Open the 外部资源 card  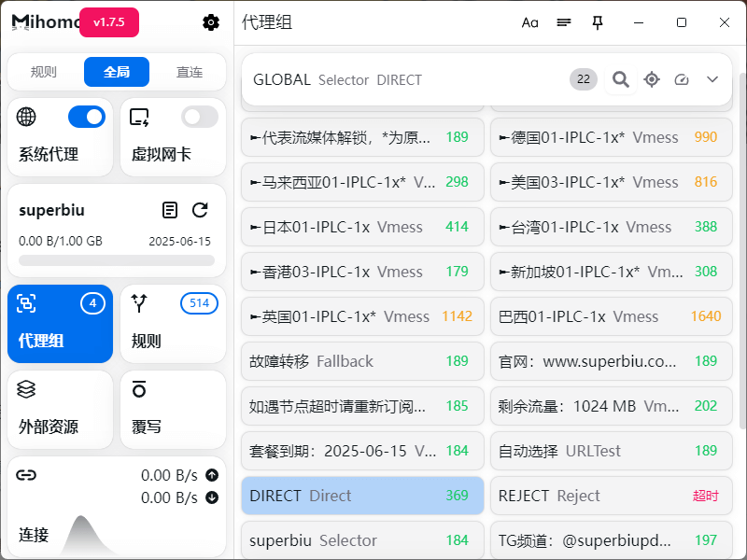click(x=60, y=411)
